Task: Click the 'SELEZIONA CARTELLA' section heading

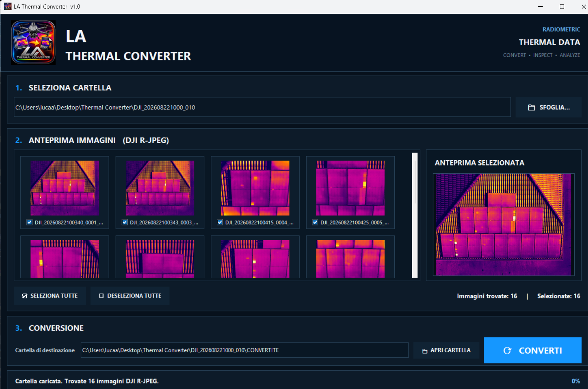Action: tap(70, 88)
